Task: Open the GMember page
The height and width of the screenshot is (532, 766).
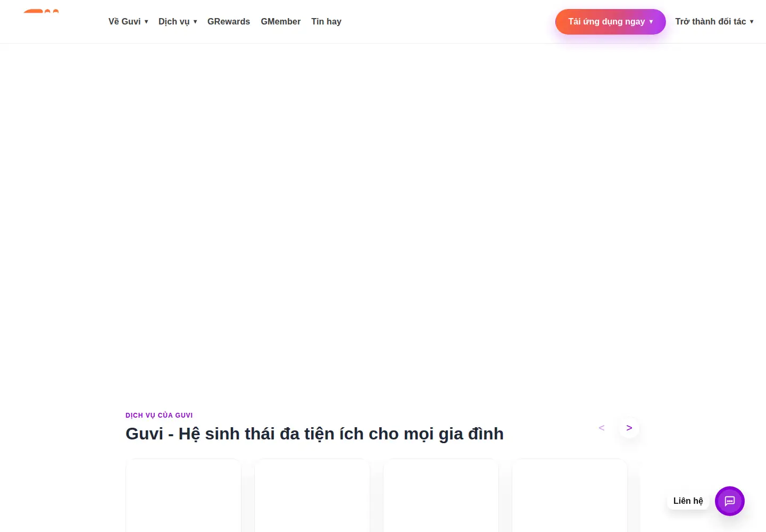Action: click(x=280, y=21)
